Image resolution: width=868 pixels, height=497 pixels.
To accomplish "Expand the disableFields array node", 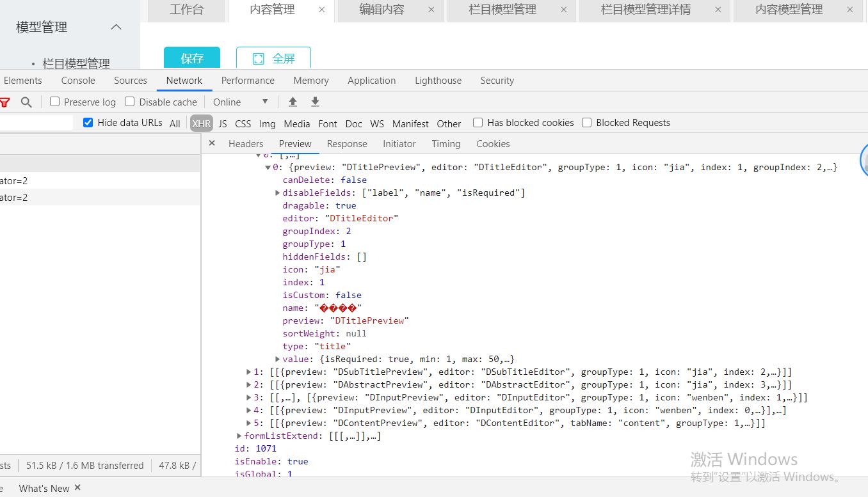I will coord(278,193).
